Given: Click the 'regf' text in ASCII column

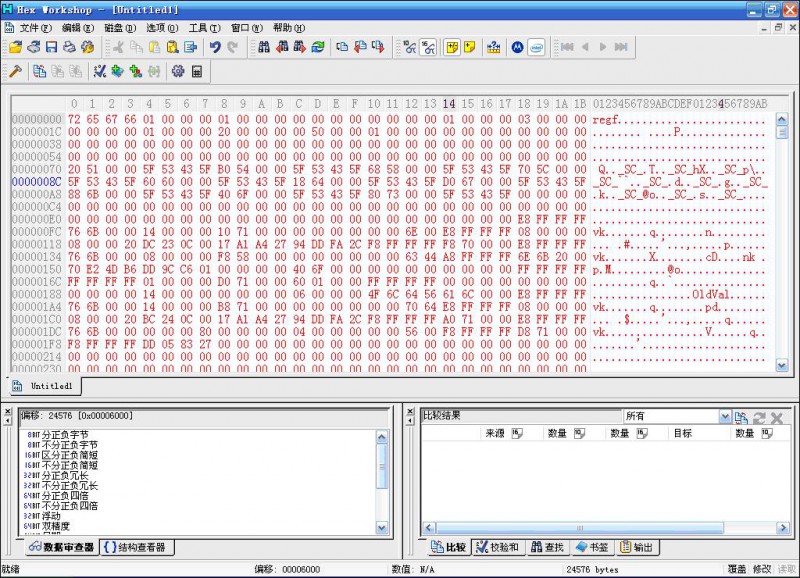Looking at the screenshot, I should pyautogui.click(x=606, y=119).
